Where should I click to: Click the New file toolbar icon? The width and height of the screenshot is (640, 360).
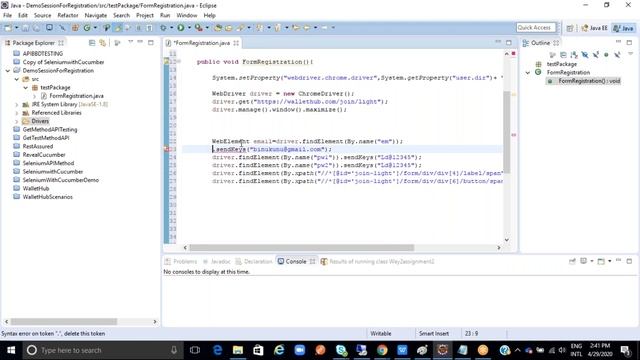tap(8, 28)
